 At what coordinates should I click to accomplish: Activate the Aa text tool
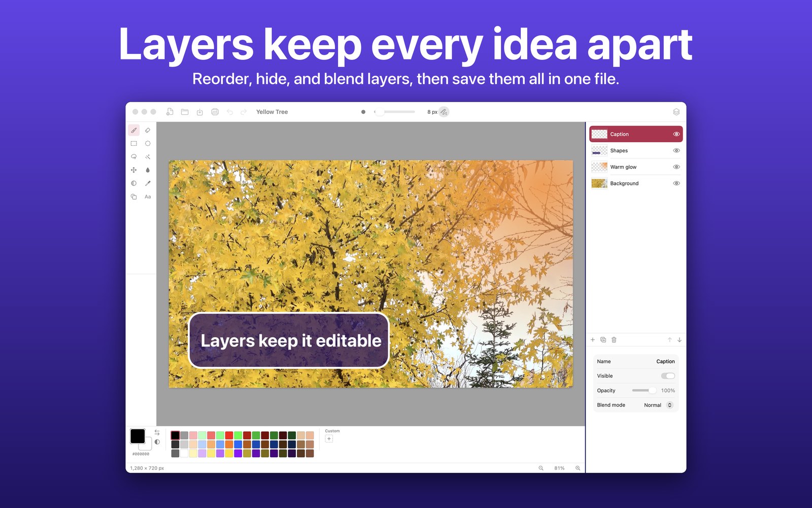(x=148, y=197)
